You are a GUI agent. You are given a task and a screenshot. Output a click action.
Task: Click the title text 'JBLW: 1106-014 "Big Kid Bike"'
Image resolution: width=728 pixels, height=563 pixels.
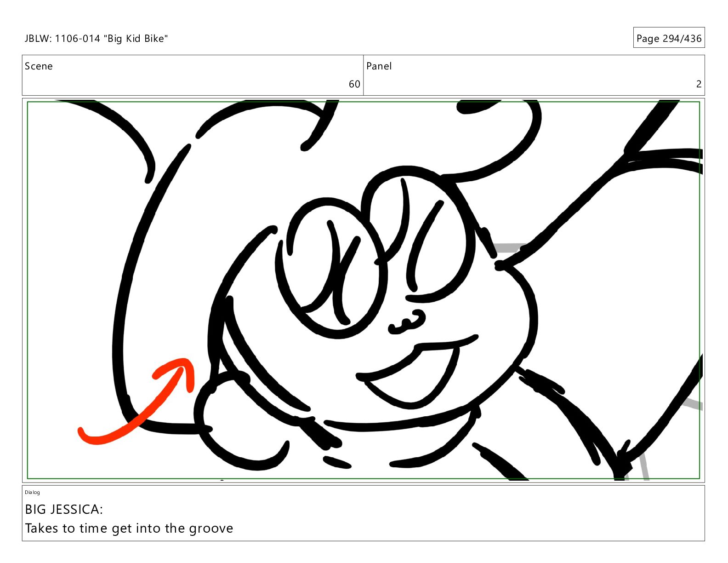(96, 39)
